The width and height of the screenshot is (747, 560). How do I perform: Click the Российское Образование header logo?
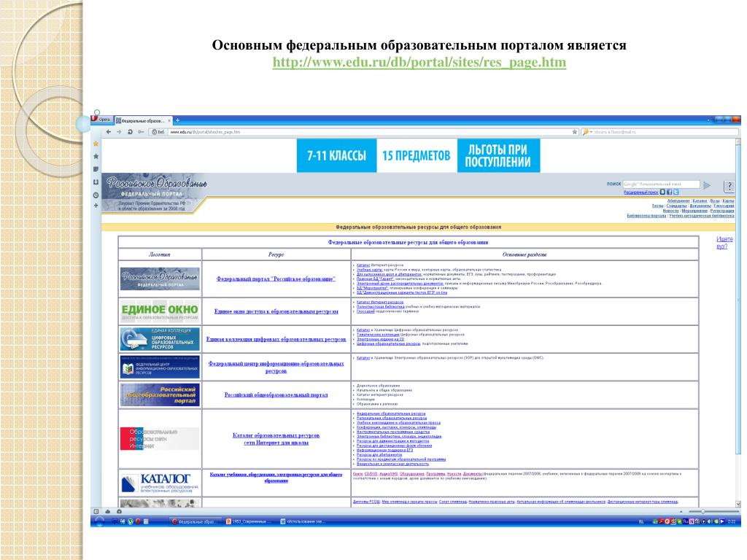point(155,192)
